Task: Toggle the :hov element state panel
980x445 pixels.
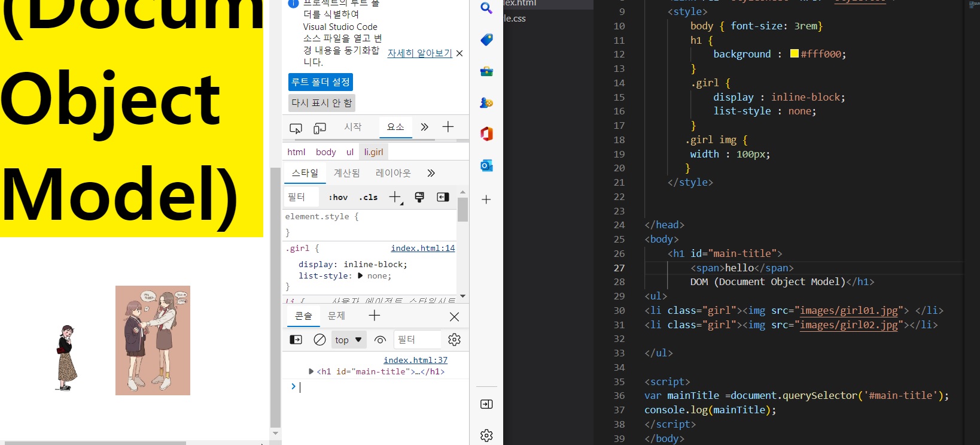Action: click(338, 197)
